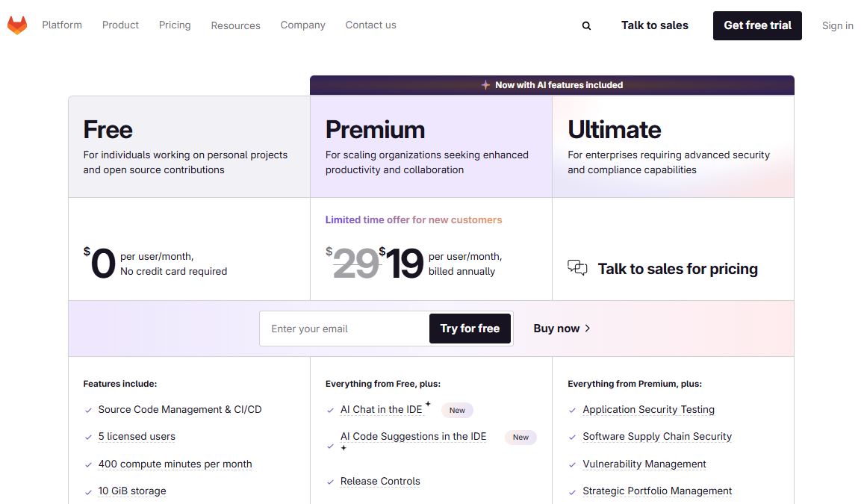Image resolution: width=864 pixels, height=504 pixels.
Task: Open the Talk to sales link
Action: click(654, 25)
